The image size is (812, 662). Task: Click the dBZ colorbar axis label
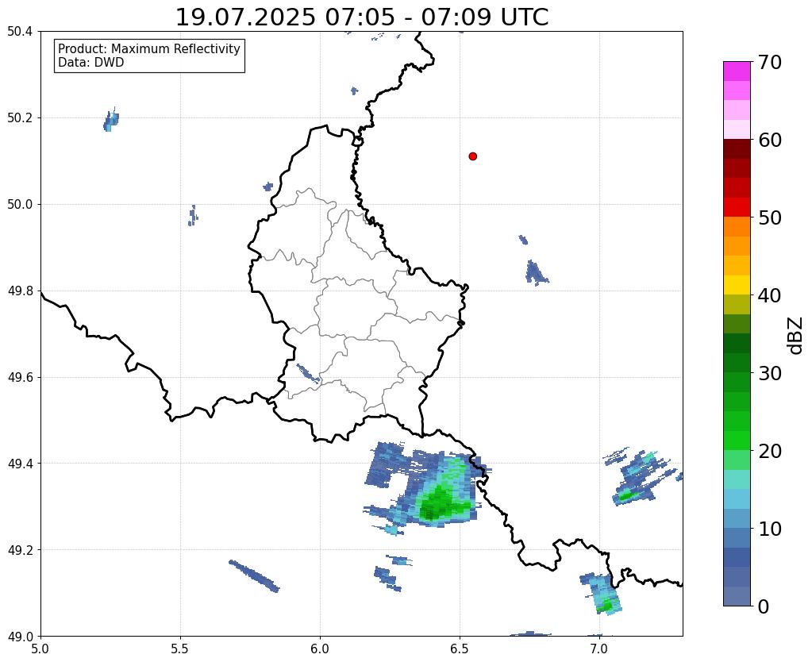(796, 336)
